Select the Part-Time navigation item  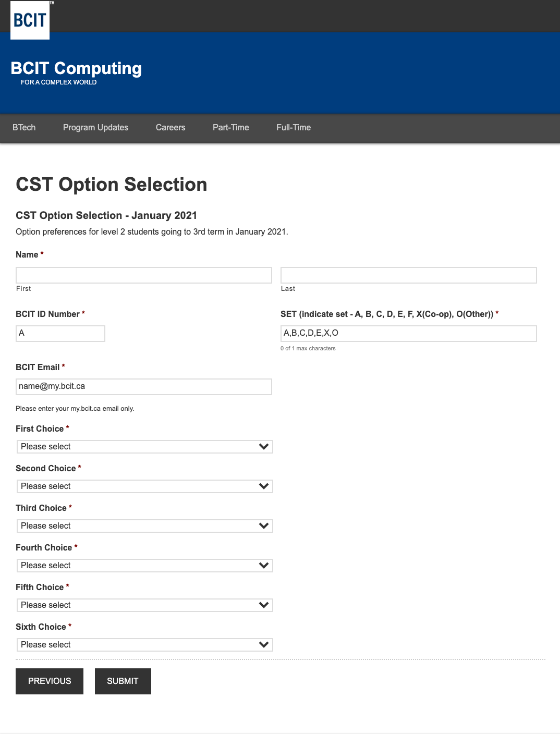[x=231, y=127]
